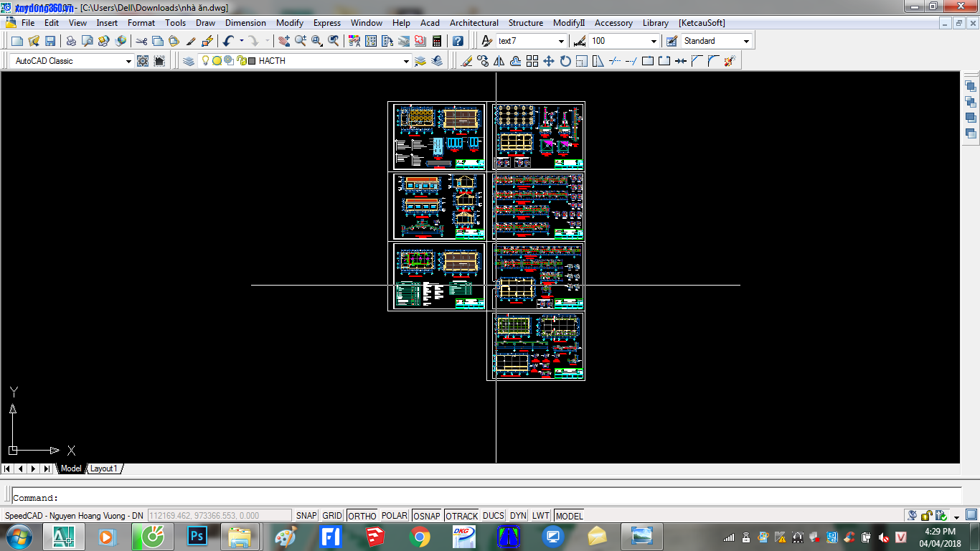
Task: Toggle POLAR tracking in status bar
Action: (395, 515)
